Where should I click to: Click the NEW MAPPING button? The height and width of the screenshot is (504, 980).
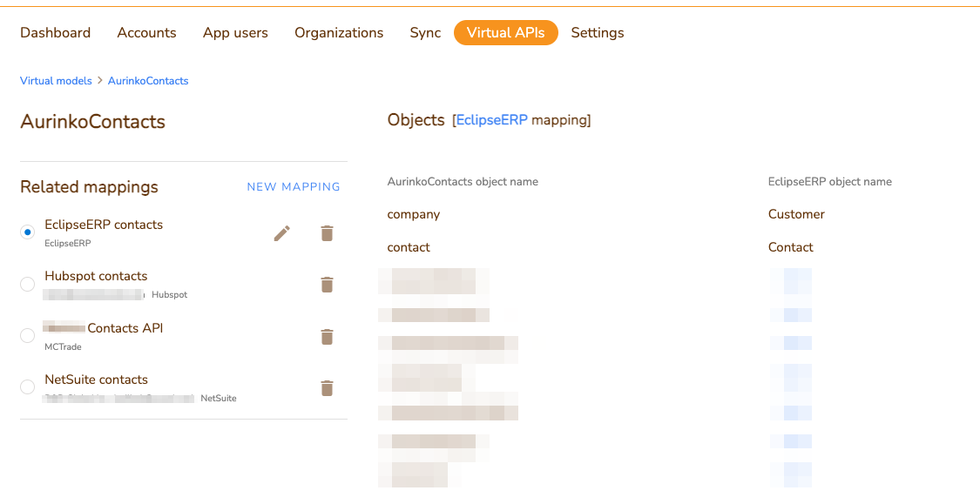pos(294,187)
